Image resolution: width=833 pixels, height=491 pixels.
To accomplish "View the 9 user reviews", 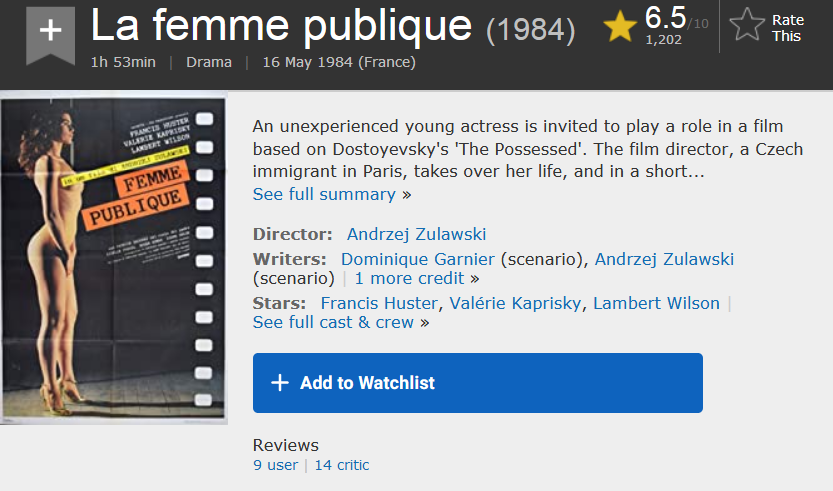I will point(275,465).
